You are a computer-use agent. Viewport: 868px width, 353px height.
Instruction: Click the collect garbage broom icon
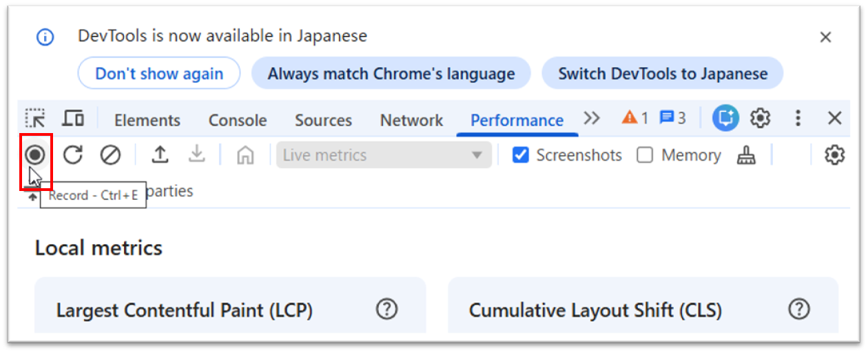746,156
